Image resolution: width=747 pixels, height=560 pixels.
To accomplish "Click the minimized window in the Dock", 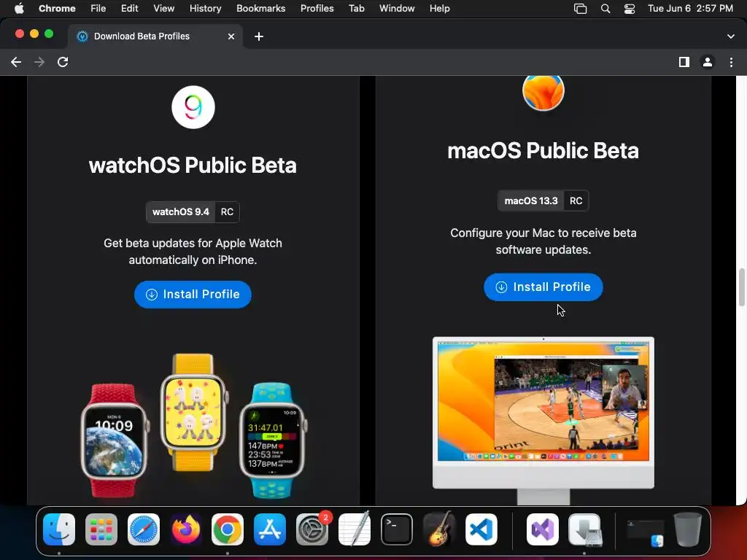I will click(x=645, y=532).
